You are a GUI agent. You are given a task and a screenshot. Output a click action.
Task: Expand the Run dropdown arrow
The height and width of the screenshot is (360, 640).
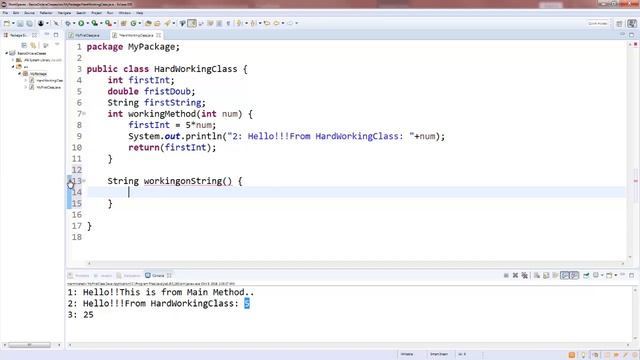coord(87,24)
